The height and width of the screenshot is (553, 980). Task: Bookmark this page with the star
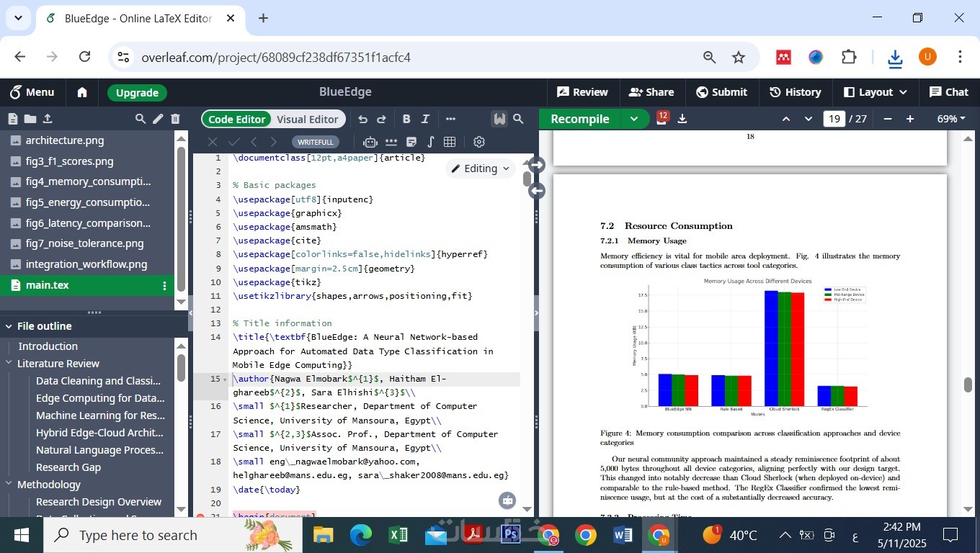click(x=739, y=57)
